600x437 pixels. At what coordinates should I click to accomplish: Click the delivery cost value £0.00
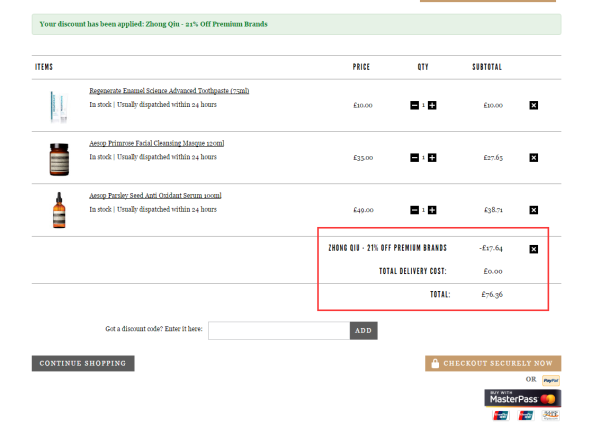(x=493, y=271)
